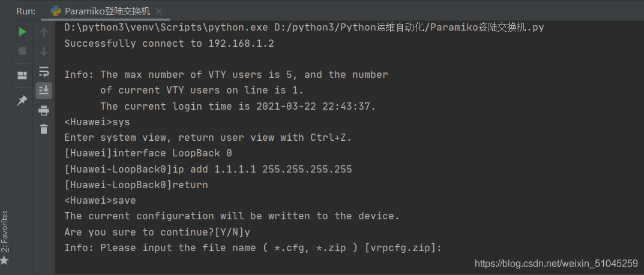
Task: Click the Run panel label
Action: pyautogui.click(x=26, y=11)
